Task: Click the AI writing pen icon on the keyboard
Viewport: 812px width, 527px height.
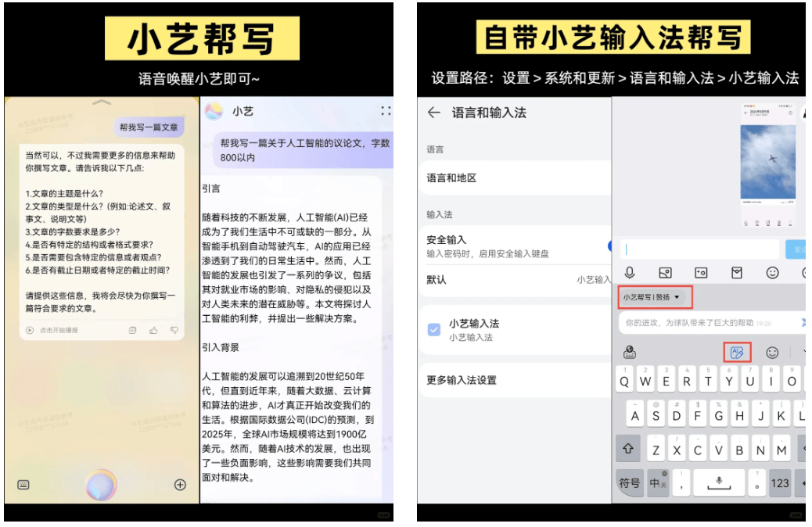Action: pyautogui.click(x=737, y=353)
